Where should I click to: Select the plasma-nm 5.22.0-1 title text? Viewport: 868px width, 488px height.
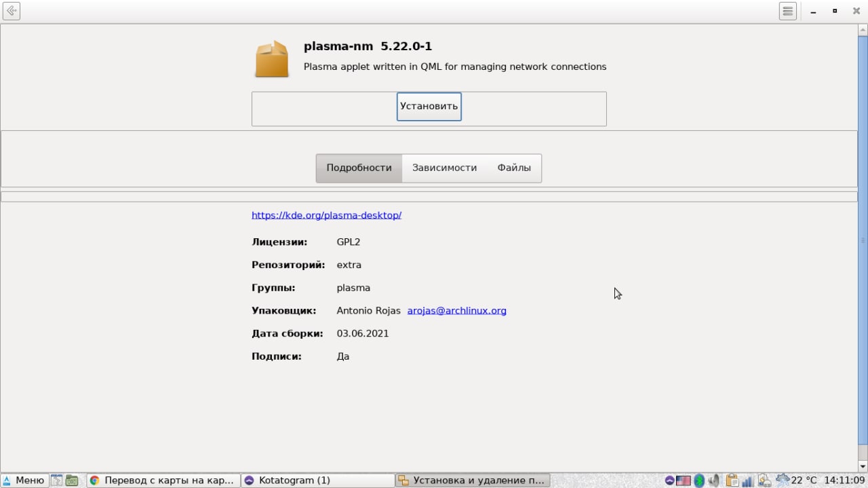point(368,46)
